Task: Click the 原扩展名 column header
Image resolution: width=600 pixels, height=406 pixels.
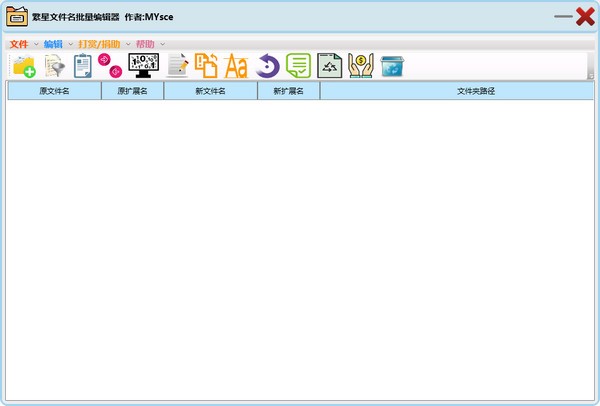Action: click(x=132, y=91)
